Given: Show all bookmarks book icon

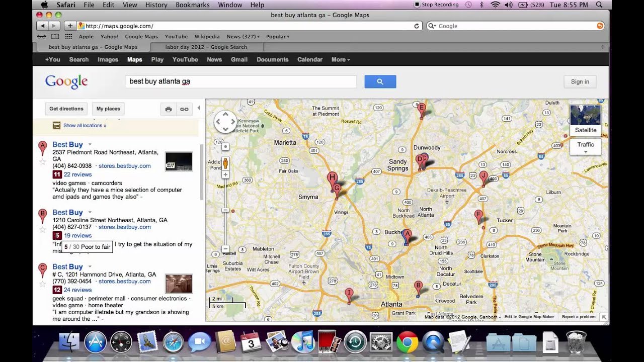Looking at the screenshot, I should tap(55, 37).
